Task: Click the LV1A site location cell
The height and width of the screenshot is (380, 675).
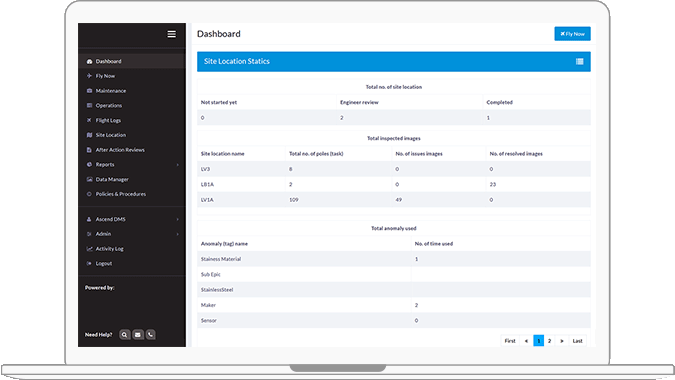Action: 241,200
